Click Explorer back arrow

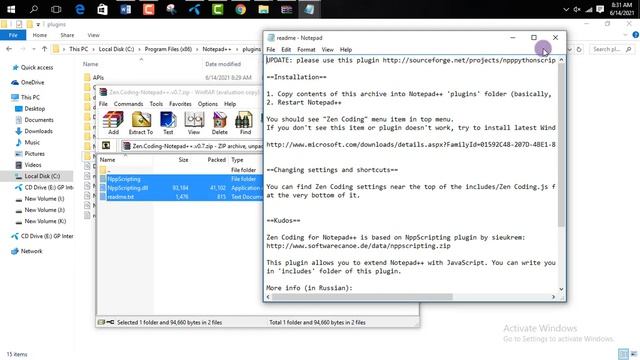[x=9, y=49]
